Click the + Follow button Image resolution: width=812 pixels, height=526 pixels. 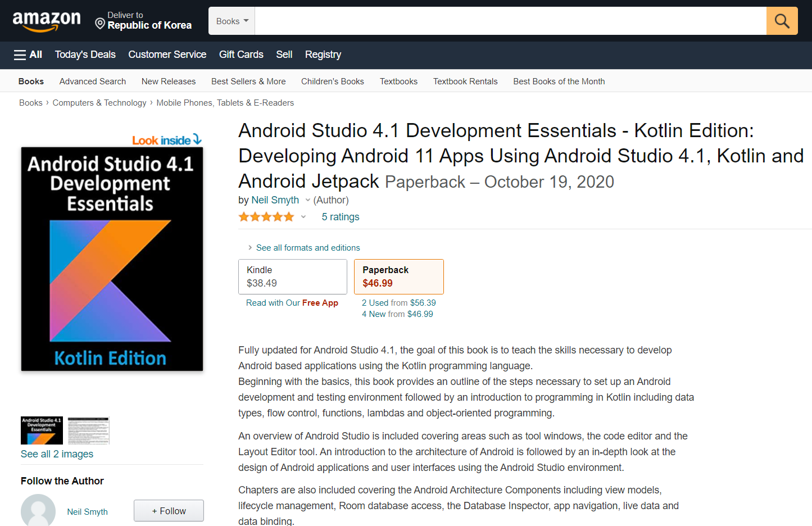(169, 511)
